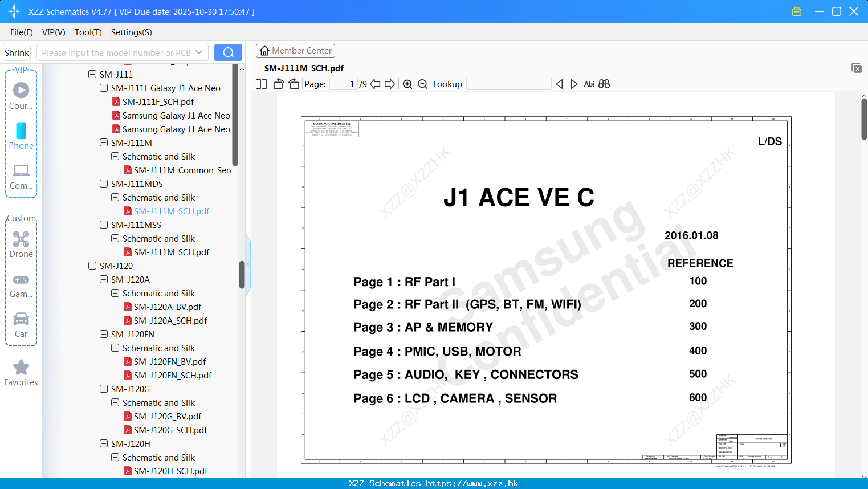
Task: Click the XZZ Schematics logo icon
Action: [14, 11]
